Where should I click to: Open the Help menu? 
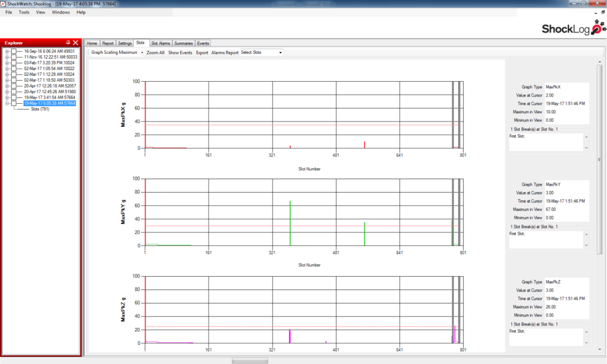[x=81, y=12]
